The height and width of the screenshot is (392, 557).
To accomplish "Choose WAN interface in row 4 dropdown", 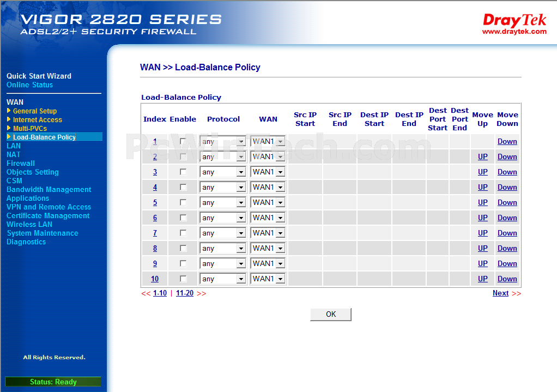I will (x=268, y=188).
